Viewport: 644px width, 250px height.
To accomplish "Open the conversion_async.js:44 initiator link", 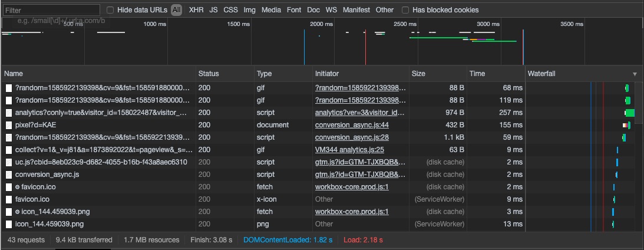I will click(x=352, y=125).
